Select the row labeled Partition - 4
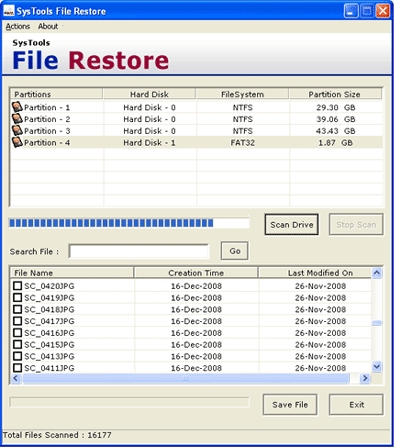 (197, 142)
